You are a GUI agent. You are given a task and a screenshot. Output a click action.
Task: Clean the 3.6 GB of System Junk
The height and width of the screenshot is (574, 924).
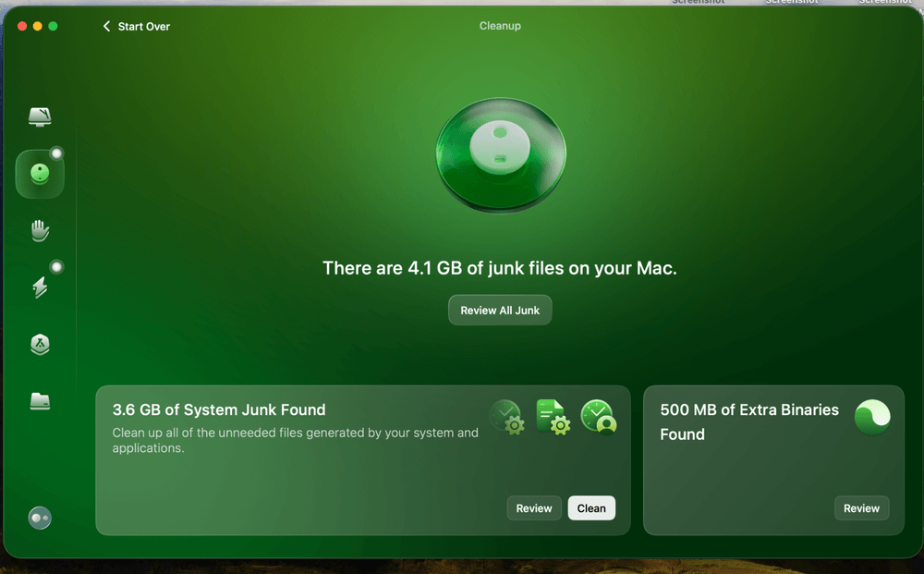591,508
